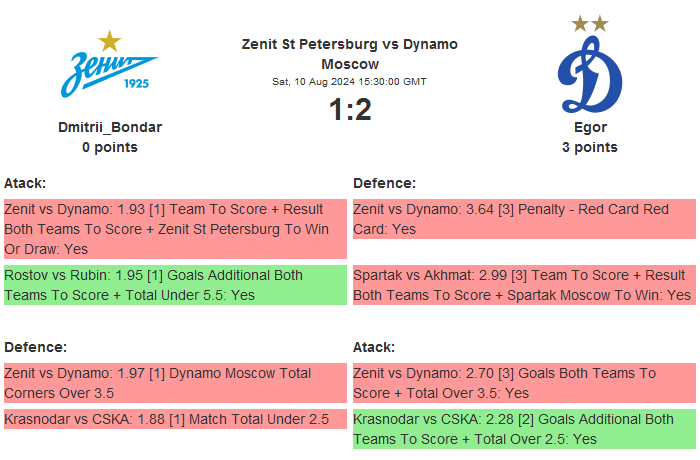This screenshot has height=460, width=700.
Task: Select the Zenit To Win Or Draw bet
Action: pos(174,229)
